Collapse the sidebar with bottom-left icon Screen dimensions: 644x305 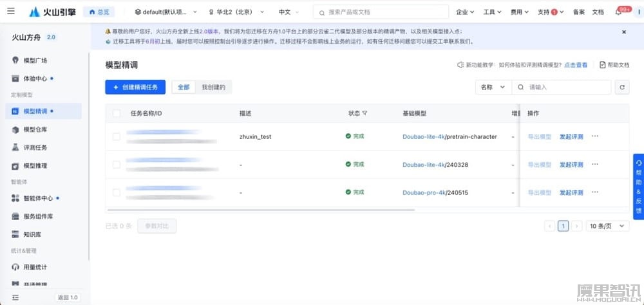tap(15, 297)
